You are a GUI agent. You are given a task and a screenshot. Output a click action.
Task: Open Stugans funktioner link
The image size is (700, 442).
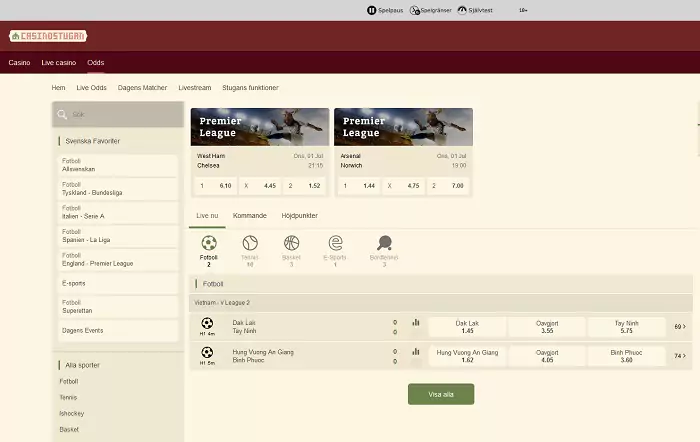click(250, 88)
